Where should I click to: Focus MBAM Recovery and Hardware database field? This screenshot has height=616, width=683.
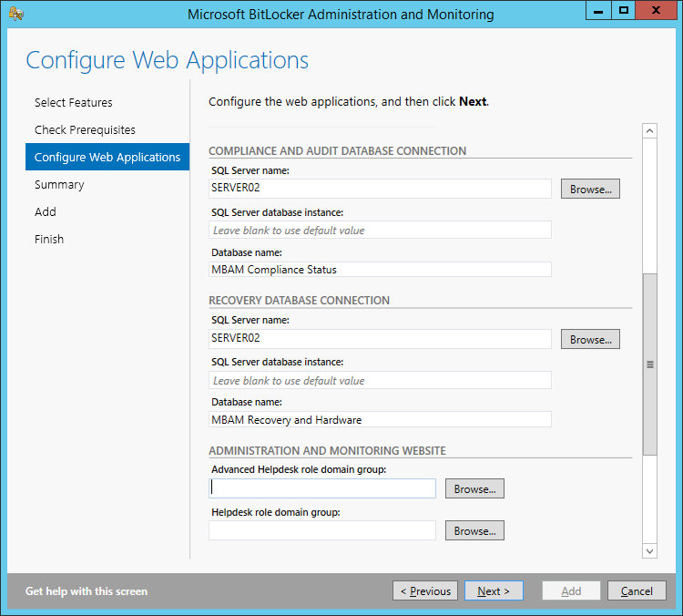(x=380, y=419)
